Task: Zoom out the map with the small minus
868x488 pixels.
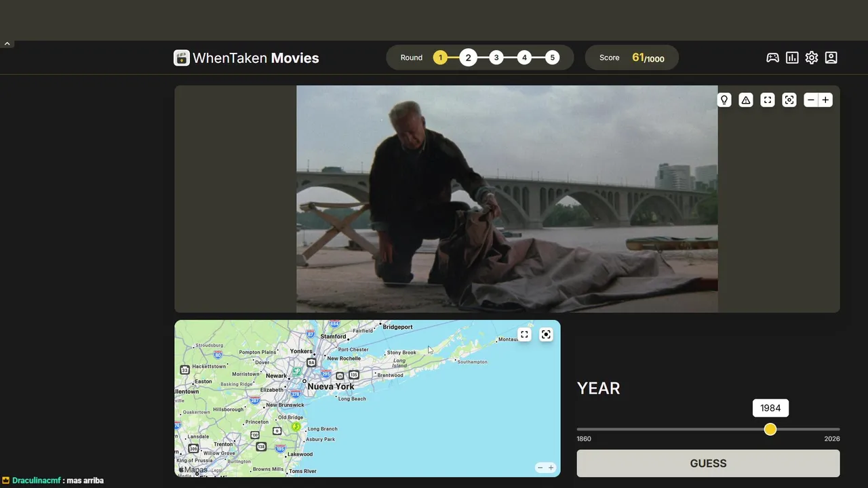Action: point(540,468)
